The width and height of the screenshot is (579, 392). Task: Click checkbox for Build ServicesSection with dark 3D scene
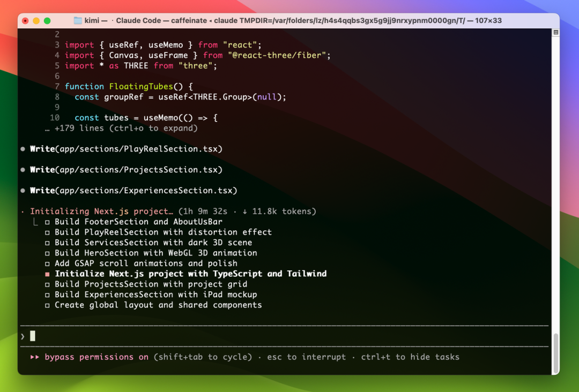pos(47,243)
